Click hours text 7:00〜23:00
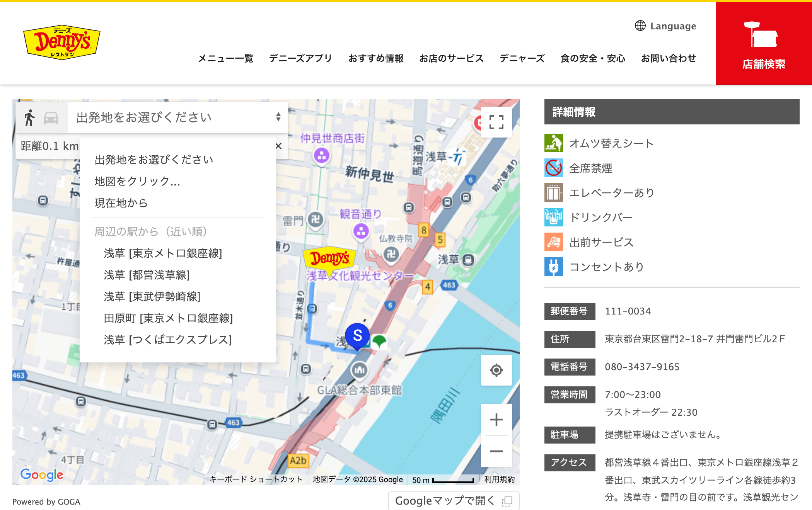 [x=633, y=394]
